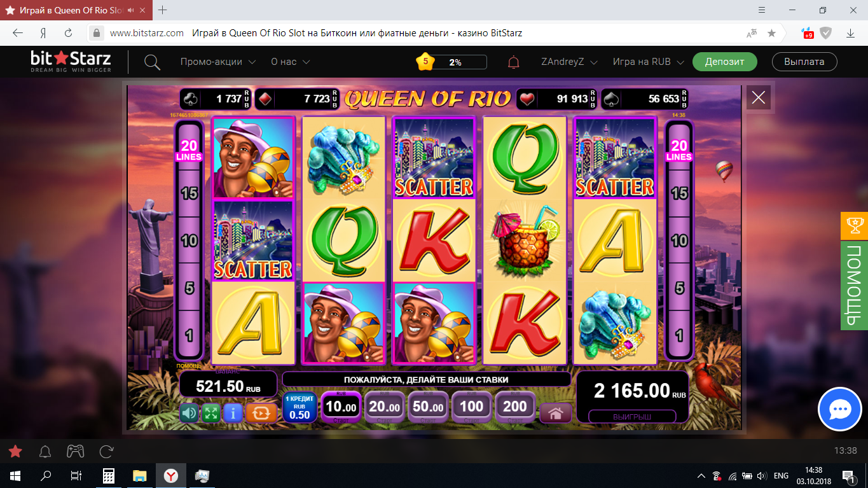Mute sound with the speaker icon
This screenshot has width=868, height=488.
coord(189,413)
